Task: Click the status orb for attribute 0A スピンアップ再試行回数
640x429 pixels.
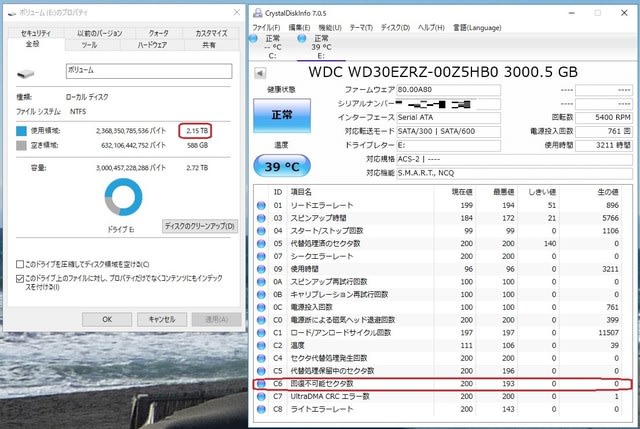Action: (x=261, y=282)
